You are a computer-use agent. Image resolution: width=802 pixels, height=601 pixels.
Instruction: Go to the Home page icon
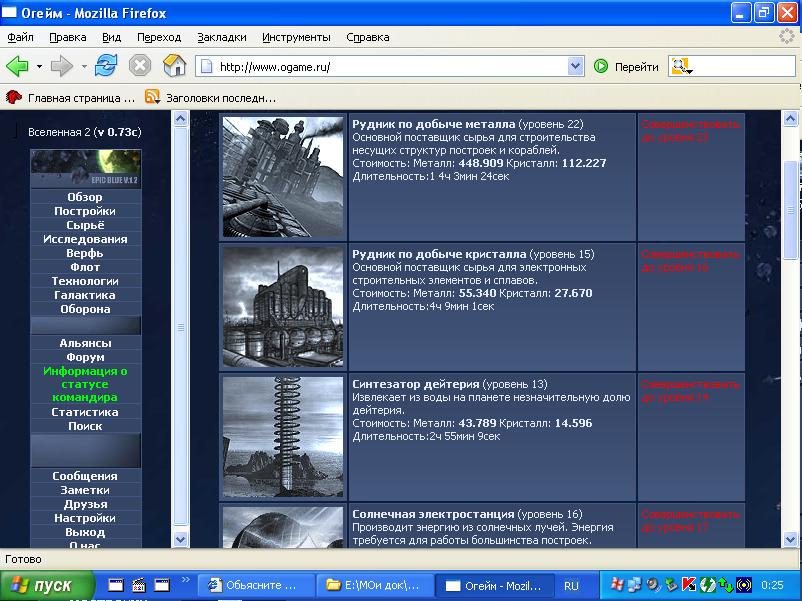pyautogui.click(x=174, y=66)
